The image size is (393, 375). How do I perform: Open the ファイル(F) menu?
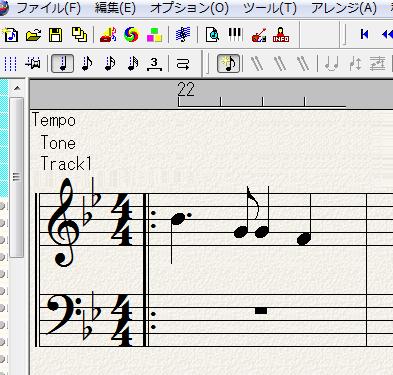click(49, 8)
